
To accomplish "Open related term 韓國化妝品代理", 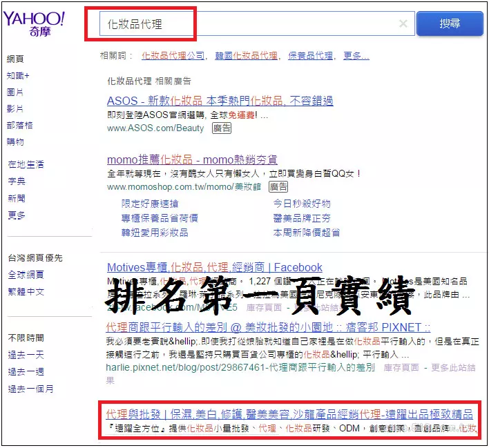I will (246, 56).
